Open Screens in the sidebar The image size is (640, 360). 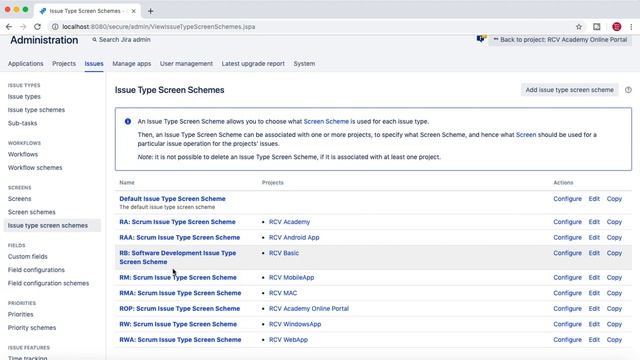click(20, 199)
